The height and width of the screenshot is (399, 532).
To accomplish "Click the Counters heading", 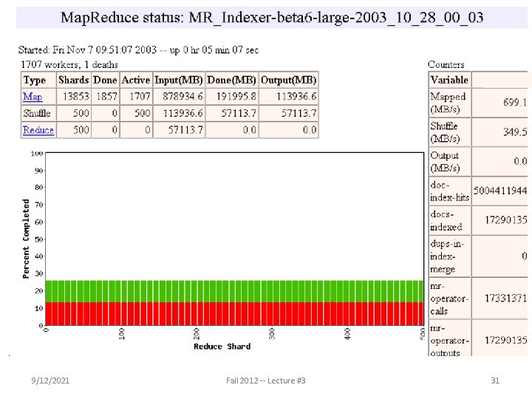I will pos(446,64).
